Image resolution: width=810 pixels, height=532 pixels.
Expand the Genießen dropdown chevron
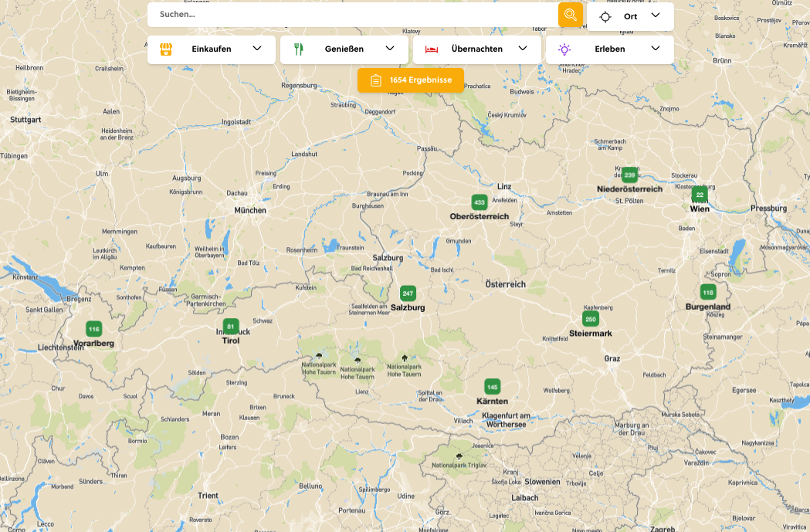coord(390,49)
